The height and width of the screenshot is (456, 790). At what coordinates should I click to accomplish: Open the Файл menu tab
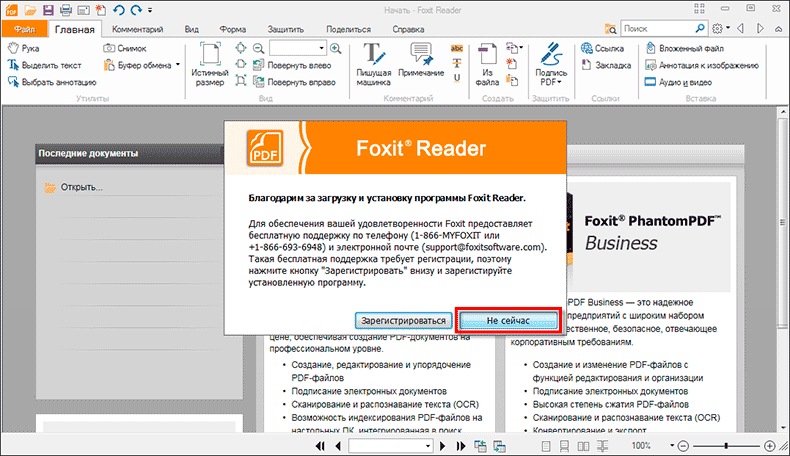click(x=24, y=29)
